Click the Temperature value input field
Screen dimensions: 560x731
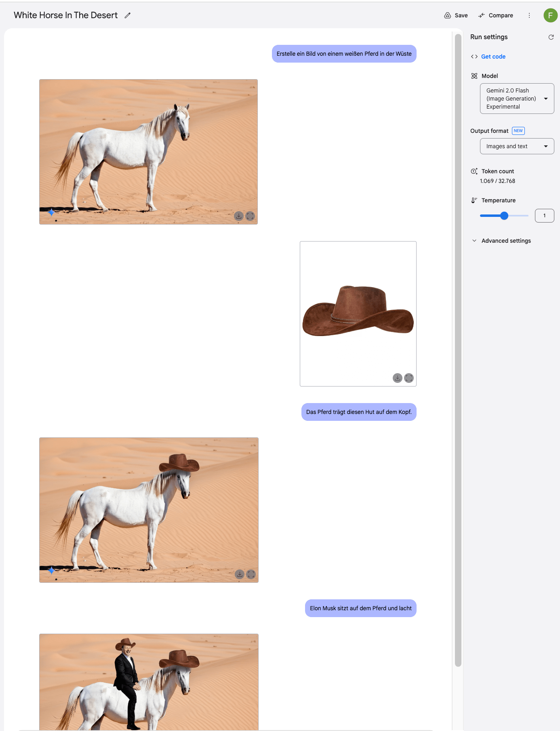tap(544, 216)
